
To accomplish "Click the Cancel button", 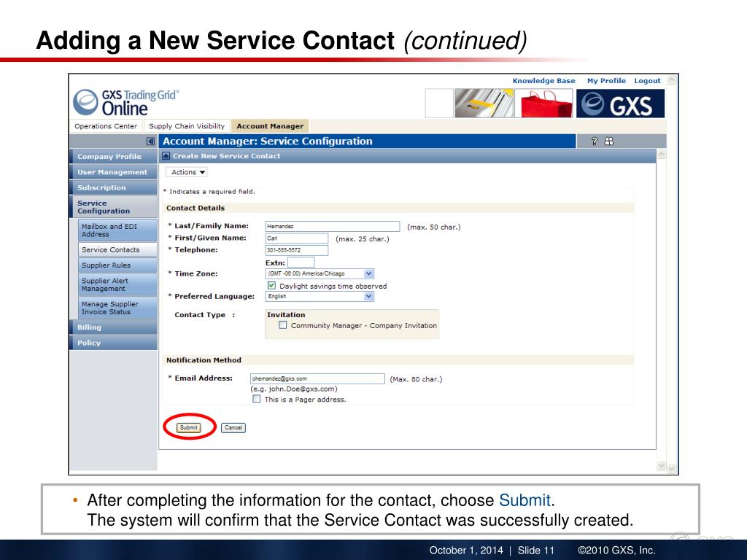I will point(233,427).
